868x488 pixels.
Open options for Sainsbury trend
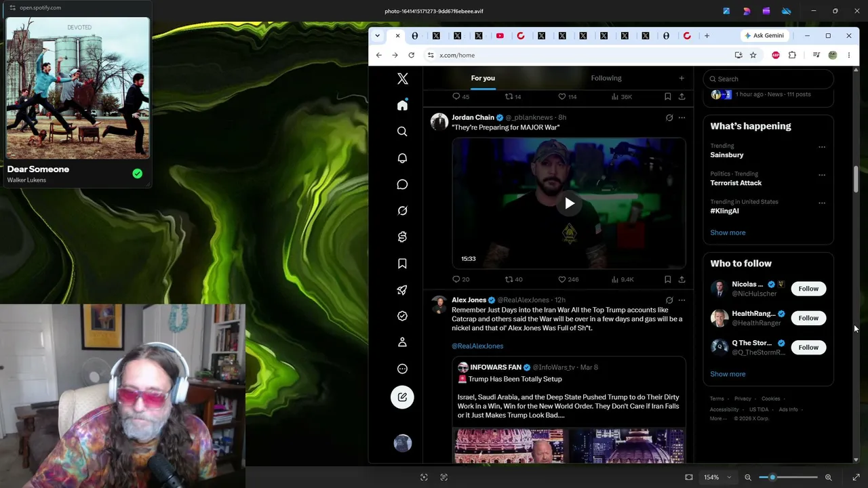tap(822, 146)
